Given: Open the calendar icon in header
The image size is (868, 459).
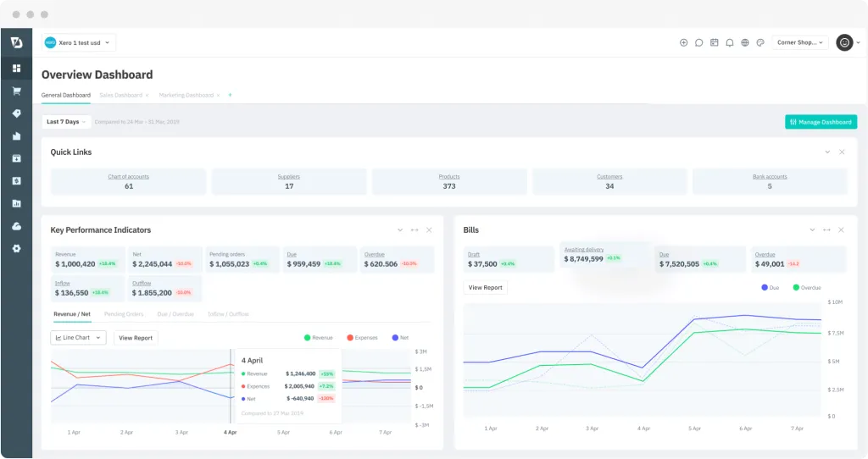Looking at the screenshot, I should coord(715,42).
